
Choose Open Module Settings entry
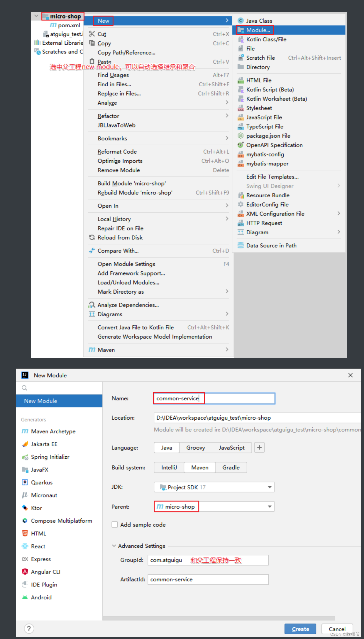pos(158,264)
